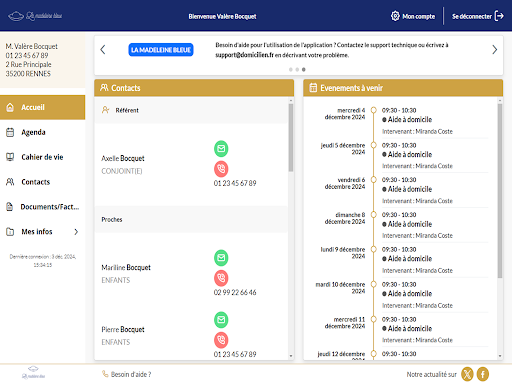Send an email to Mariline Bocquet
Image resolution: width=512 pixels, height=384 pixels.
pos(221,258)
